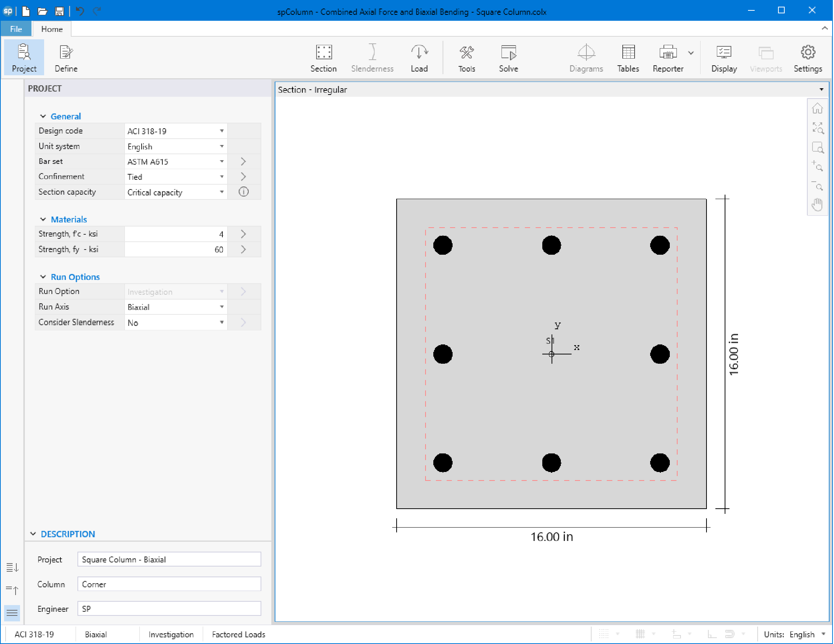
Task: Run Solve from the ribbon
Action: pos(508,58)
